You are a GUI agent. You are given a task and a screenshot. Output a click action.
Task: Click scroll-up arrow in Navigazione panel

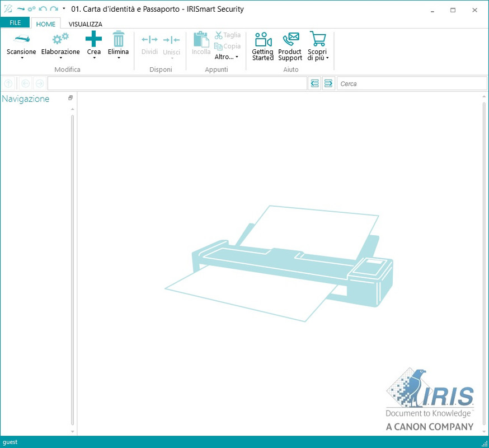(x=72, y=109)
